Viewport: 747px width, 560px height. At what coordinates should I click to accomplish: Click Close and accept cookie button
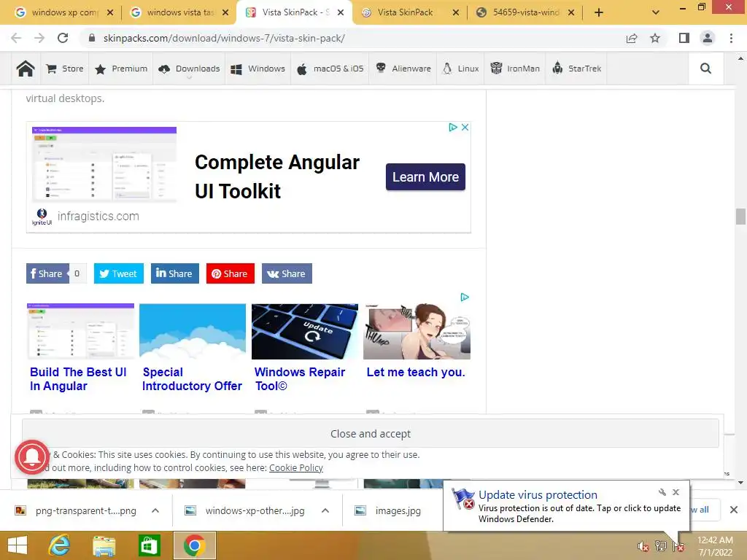coord(371,434)
